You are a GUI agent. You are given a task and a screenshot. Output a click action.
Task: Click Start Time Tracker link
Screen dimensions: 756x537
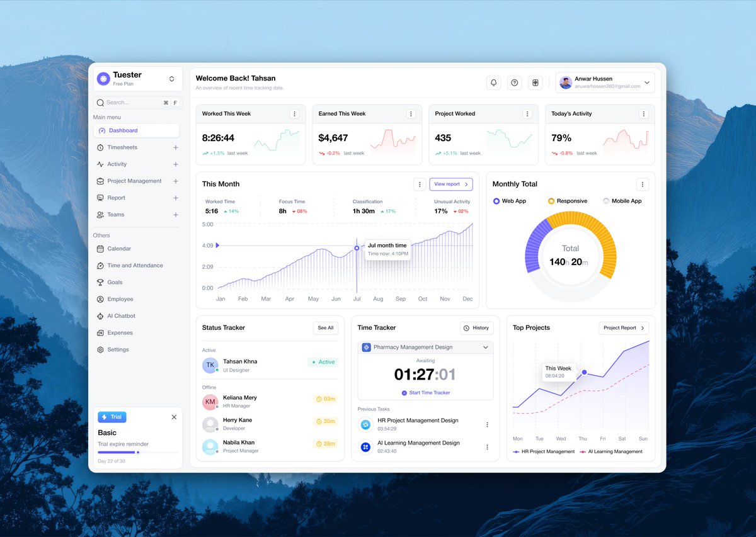426,393
